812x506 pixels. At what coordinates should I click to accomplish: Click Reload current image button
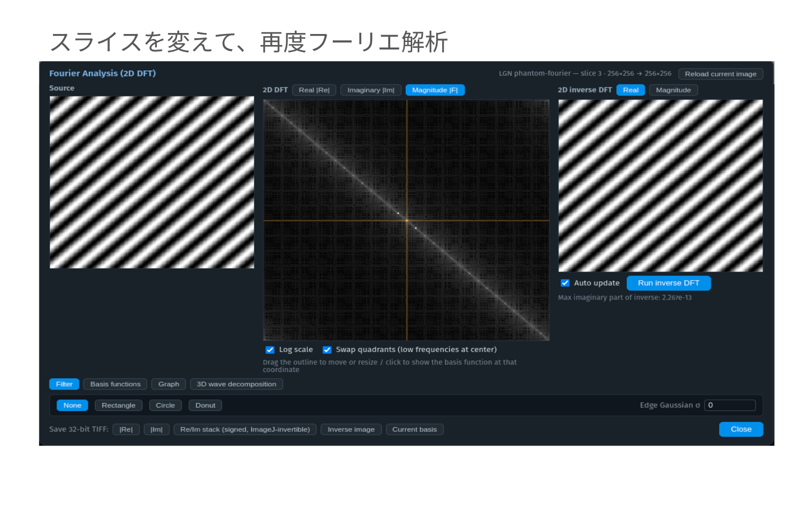pyautogui.click(x=721, y=73)
